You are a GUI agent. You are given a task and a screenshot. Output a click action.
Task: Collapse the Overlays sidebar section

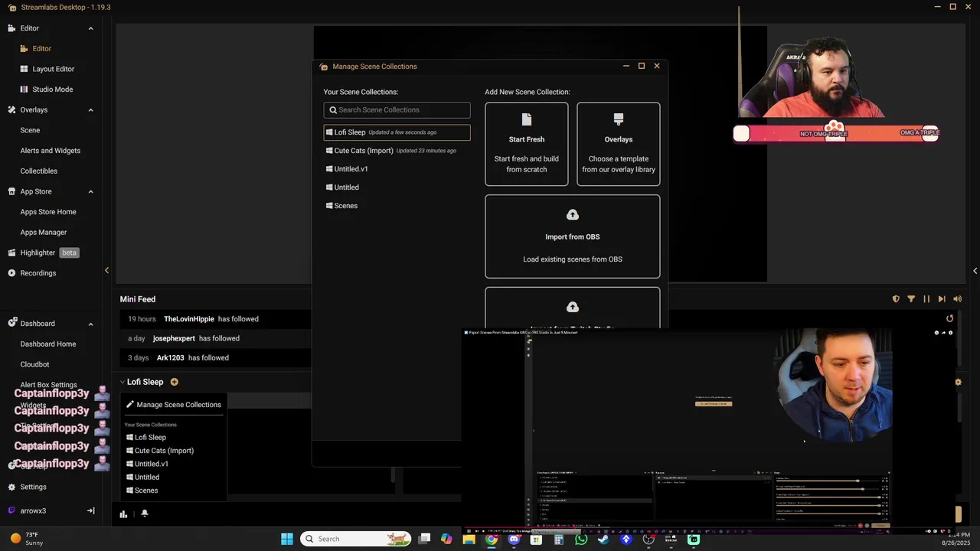pos(90,110)
